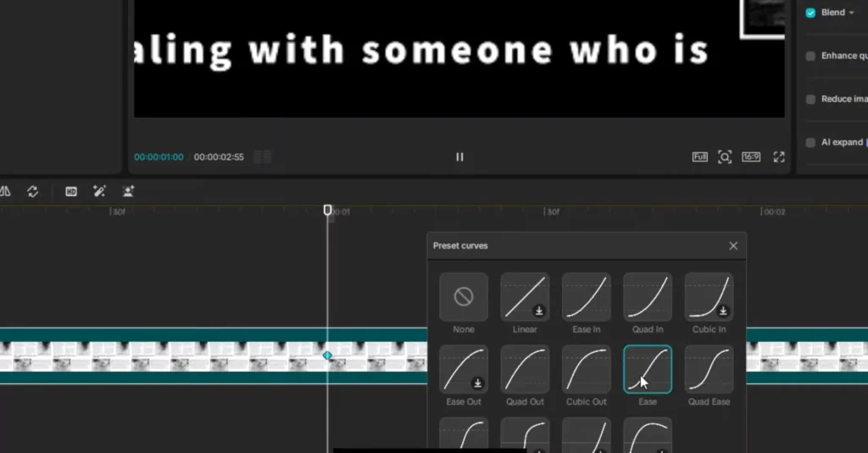Screen dimensions: 868x453
Task: Open the preview zoom focus tool
Action: [x=725, y=157]
